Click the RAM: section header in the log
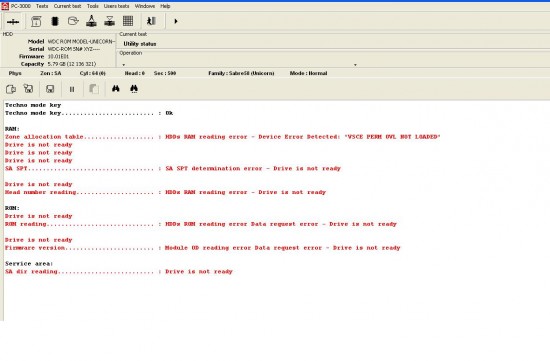 pos(12,129)
